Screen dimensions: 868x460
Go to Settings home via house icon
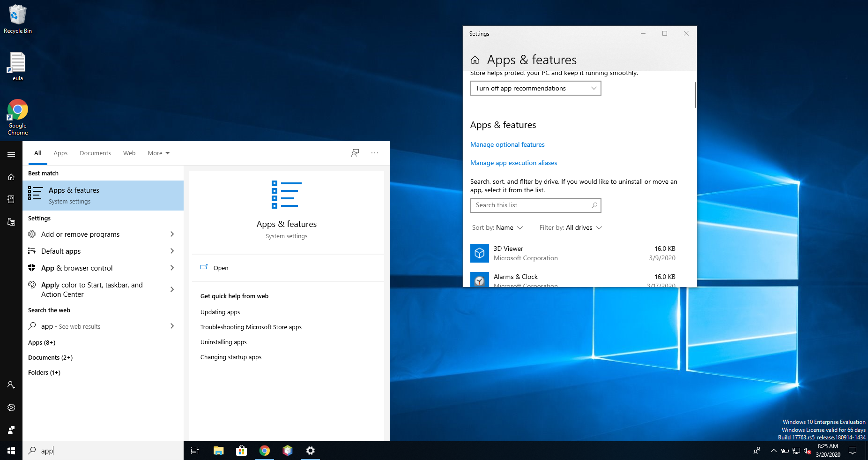click(475, 60)
